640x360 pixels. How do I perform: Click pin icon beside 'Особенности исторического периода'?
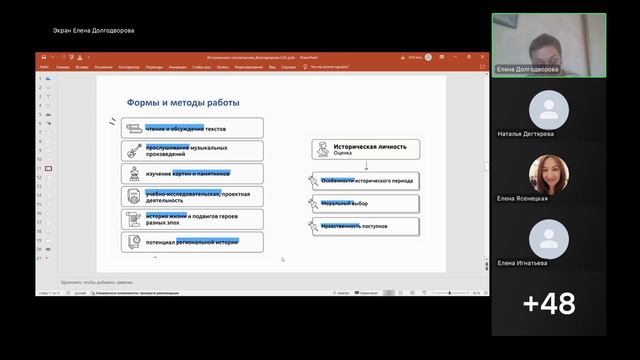313,181
